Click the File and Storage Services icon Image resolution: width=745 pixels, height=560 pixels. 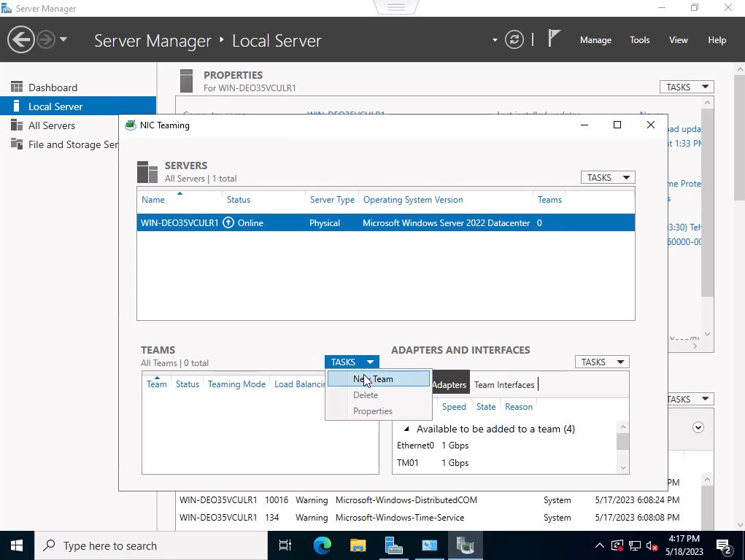coord(17,144)
